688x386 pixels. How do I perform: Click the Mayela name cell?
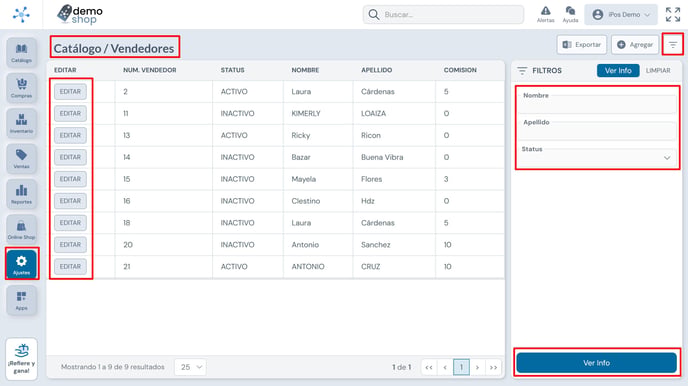(x=304, y=179)
